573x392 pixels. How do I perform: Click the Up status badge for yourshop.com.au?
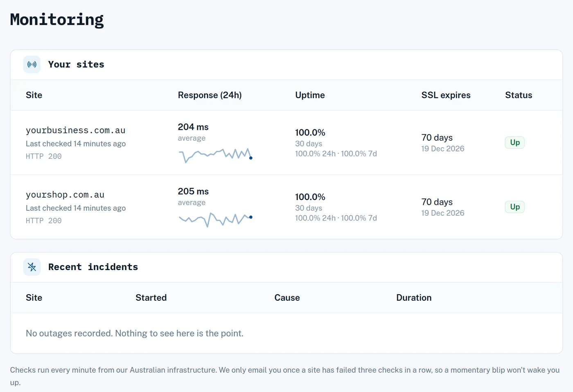515,207
